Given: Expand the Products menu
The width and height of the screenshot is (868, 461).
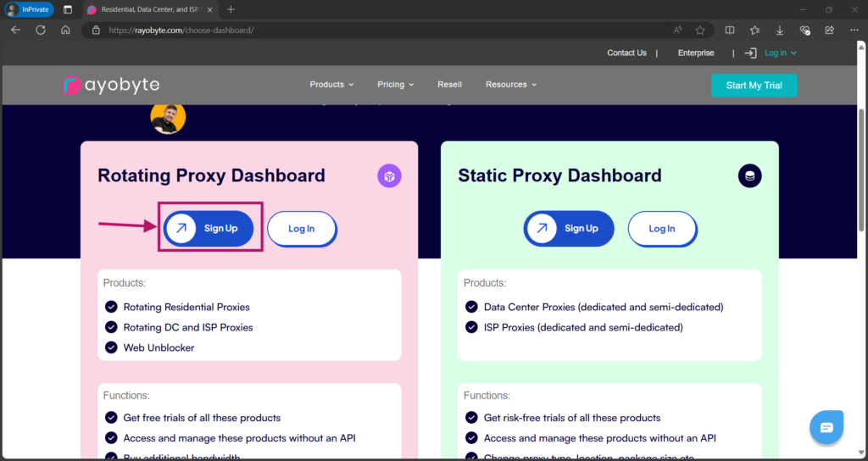Looking at the screenshot, I should tap(331, 85).
